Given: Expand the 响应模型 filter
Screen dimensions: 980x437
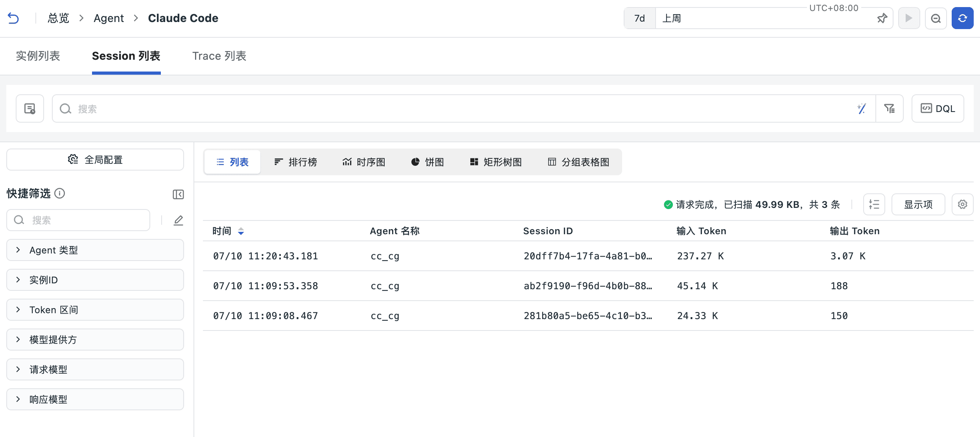Looking at the screenshot, I should pyautogui.click(x=95, y=399).
